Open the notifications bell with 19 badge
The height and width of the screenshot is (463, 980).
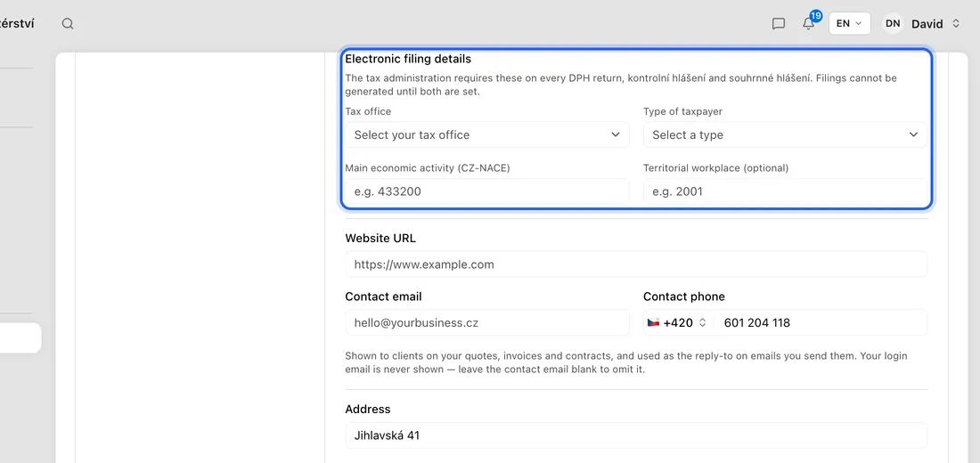click(810, 21)
